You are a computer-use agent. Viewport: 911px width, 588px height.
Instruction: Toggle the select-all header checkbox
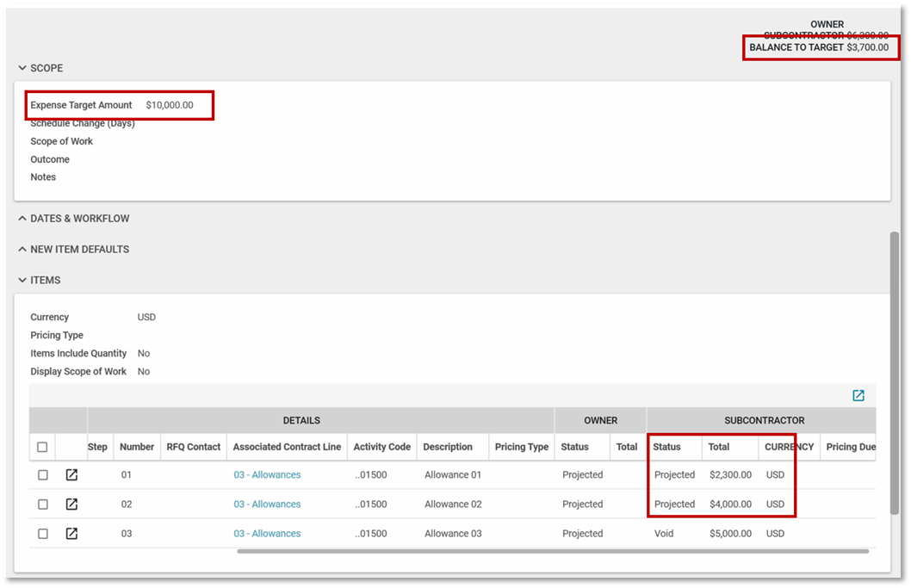click(x=43, y=447)
